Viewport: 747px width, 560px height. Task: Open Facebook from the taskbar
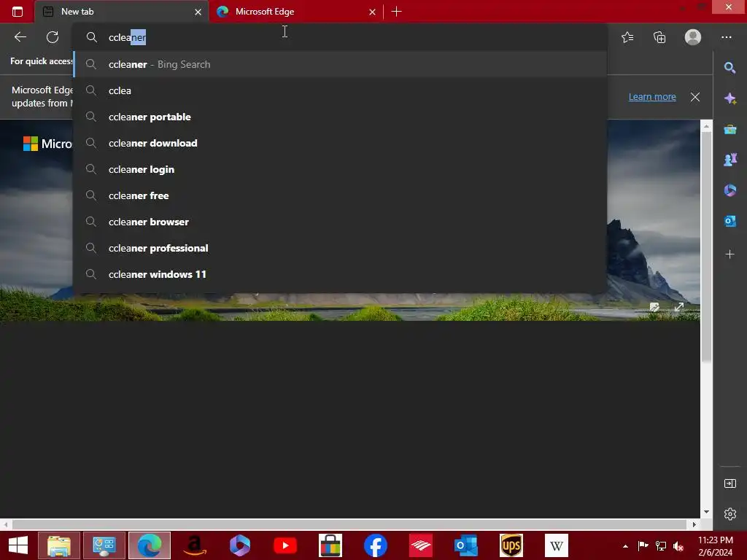[x=376, y=545]
